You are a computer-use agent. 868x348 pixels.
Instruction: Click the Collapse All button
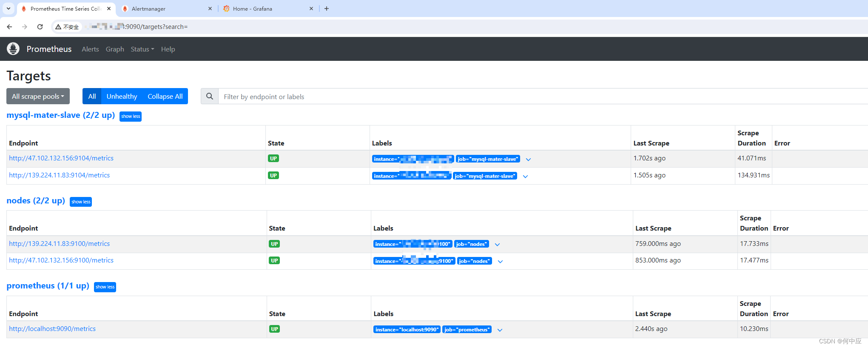[165, 97]
